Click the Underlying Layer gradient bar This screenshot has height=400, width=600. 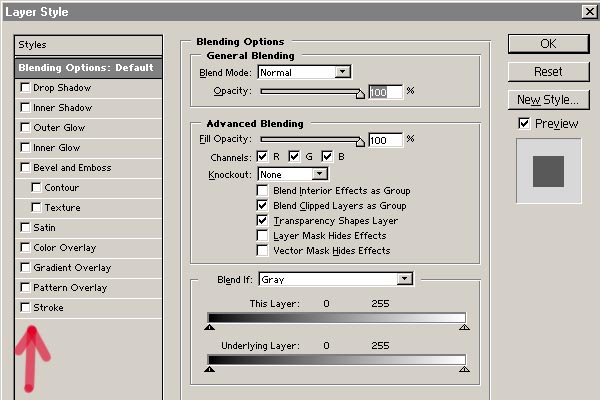tap(337, 359)
